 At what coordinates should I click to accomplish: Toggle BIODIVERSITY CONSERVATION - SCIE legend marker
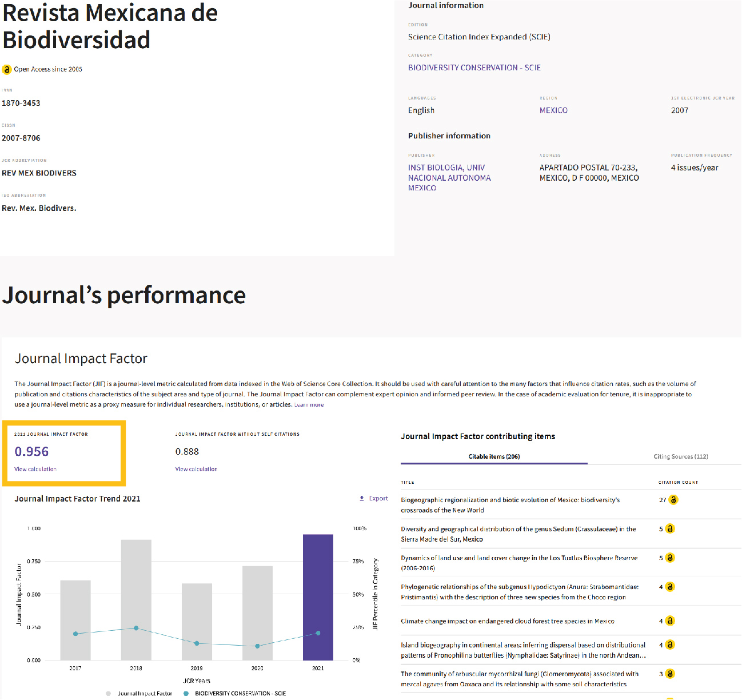pos(186,693)
